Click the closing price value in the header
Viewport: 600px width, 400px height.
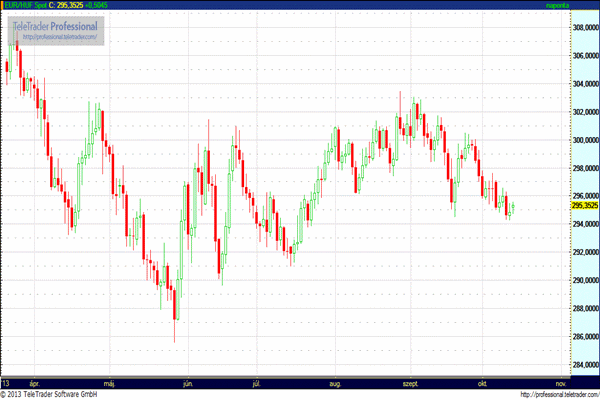point(69,5)
